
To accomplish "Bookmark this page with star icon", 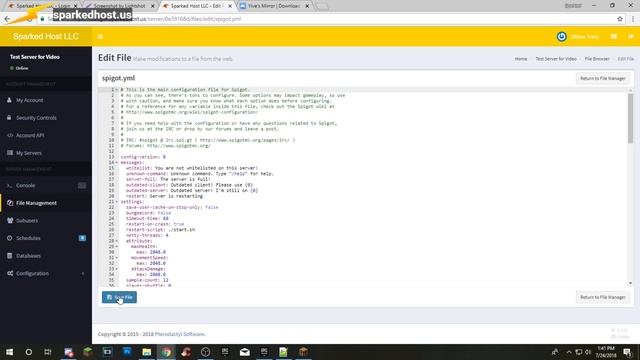I will pyautogui.click(x=620, y=19).
